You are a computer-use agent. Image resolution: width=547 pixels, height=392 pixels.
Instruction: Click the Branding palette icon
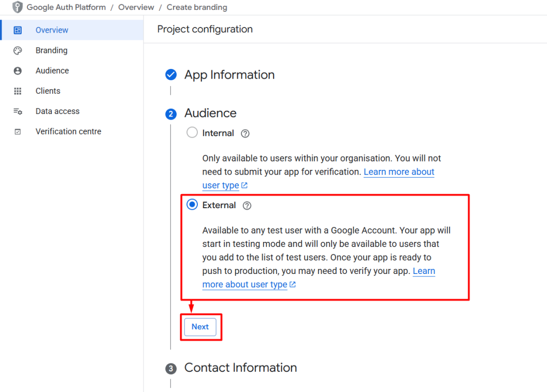(18, 51)
